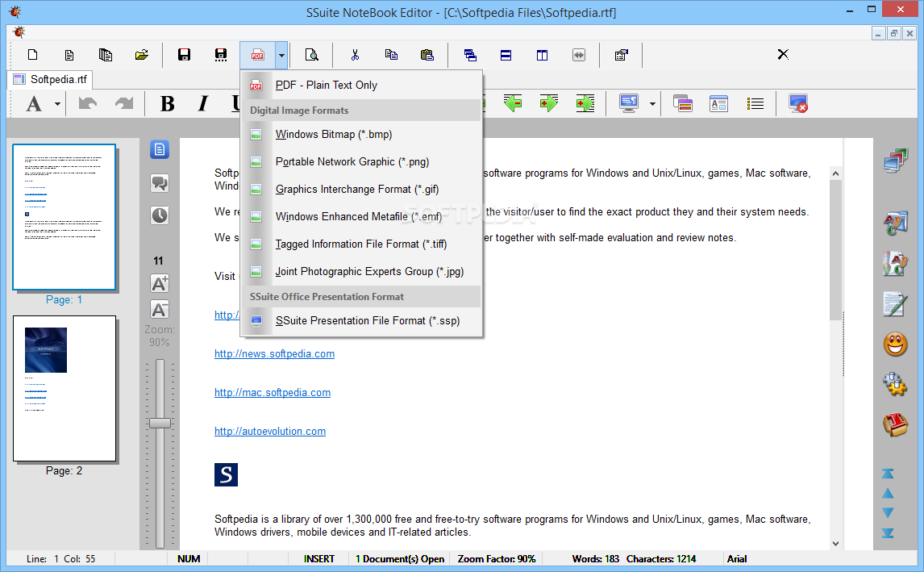The image size is (924, 572).
Task: Export to PDF via toolbar icon
Action: 257,56
